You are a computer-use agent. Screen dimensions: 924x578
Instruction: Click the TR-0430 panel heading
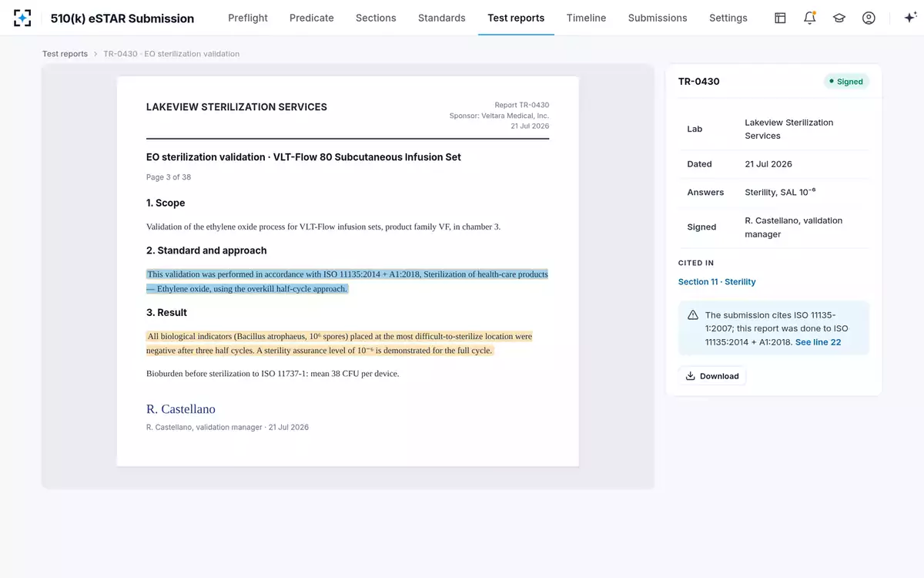(699, 82)
